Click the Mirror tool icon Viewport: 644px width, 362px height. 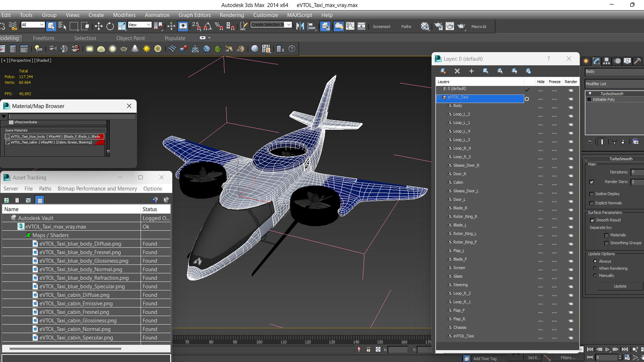[x=300, y=26]
